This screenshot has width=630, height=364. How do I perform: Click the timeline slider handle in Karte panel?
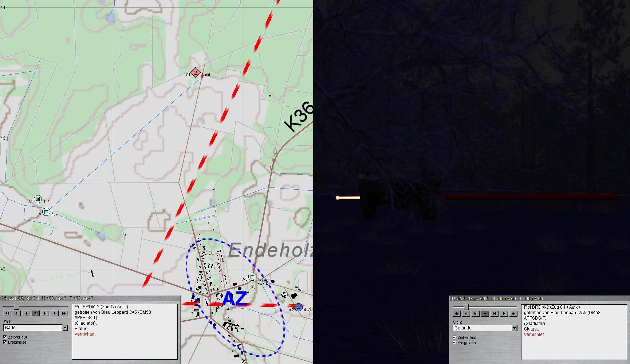click(16, 307)
